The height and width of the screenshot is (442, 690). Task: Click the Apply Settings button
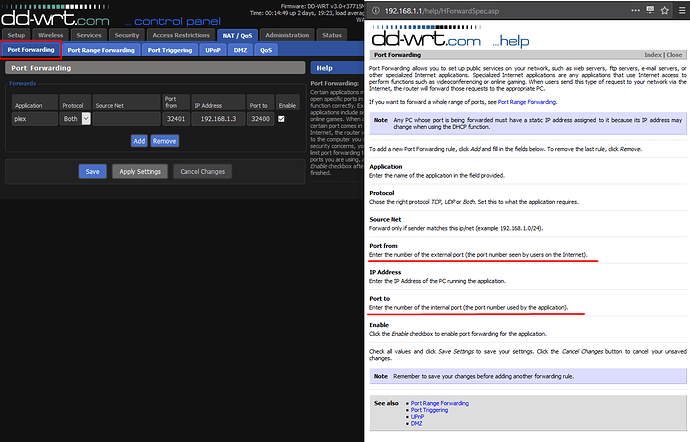point(140,171)
